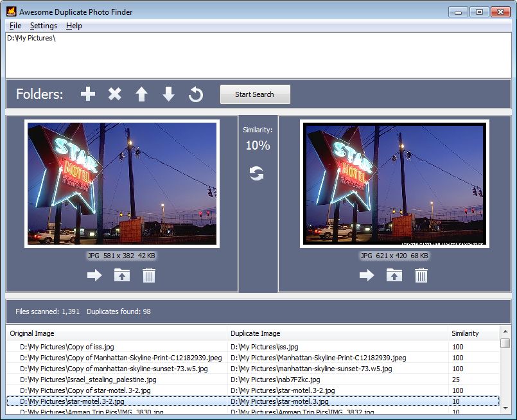Open the Help menu
The width and height of the screenshot is (517, 420).
(x=73, y=26)
